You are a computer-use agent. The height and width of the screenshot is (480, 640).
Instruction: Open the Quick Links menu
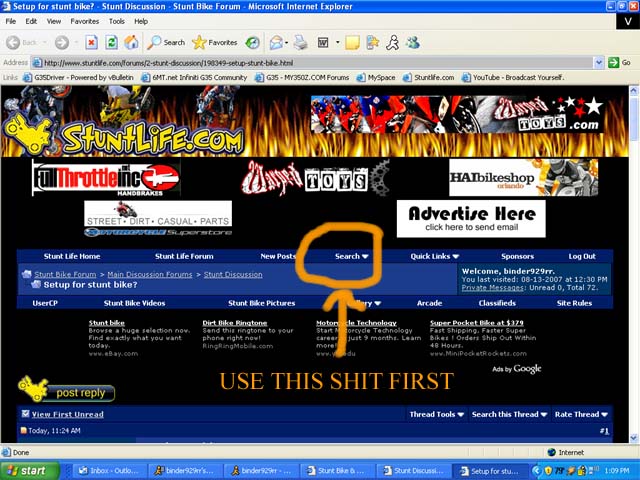pos(434,256)
